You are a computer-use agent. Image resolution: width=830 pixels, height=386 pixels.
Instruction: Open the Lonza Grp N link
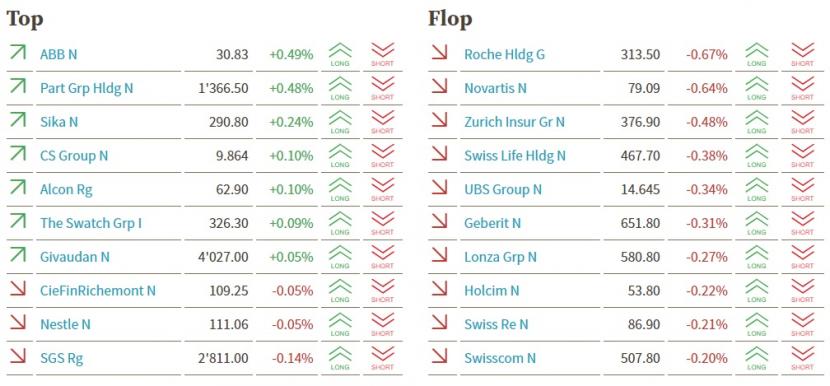click(x=500, y=257)
